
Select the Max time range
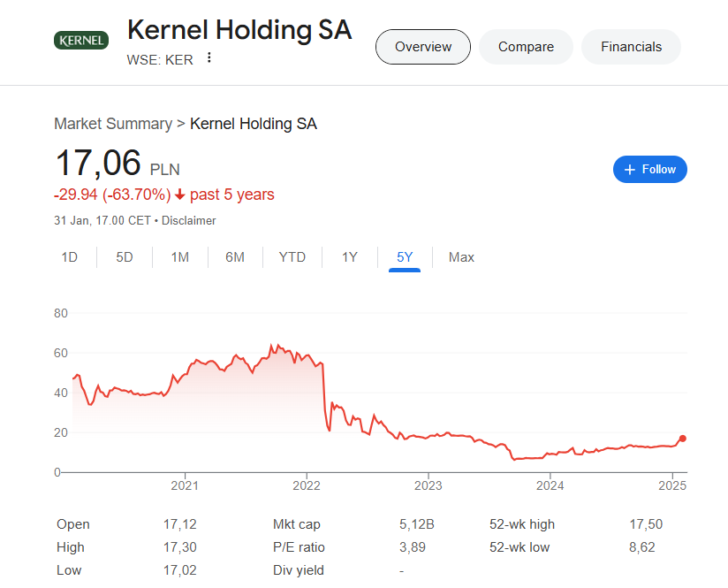tap(461, 257)
